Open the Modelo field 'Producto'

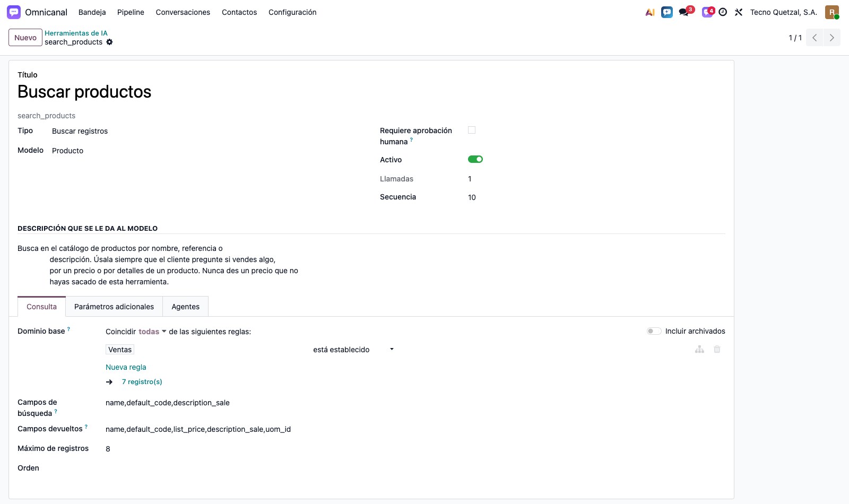coord(67,151)
